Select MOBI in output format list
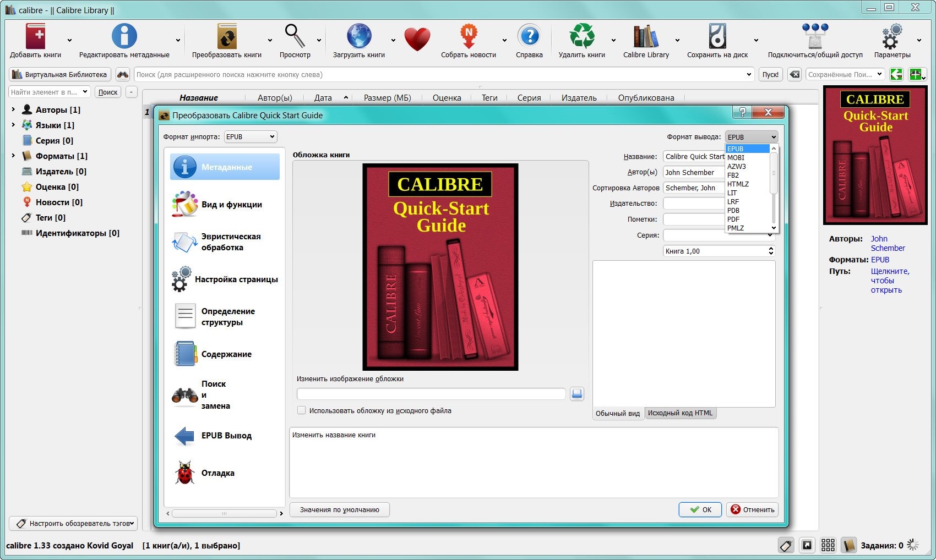The width and height of the screenshot is (936, 560). tap(747, 157)
